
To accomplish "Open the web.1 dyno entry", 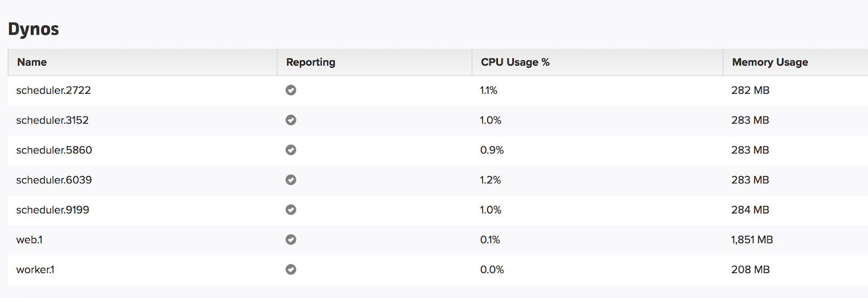I will pyautogui.click(x=29, y=239).
